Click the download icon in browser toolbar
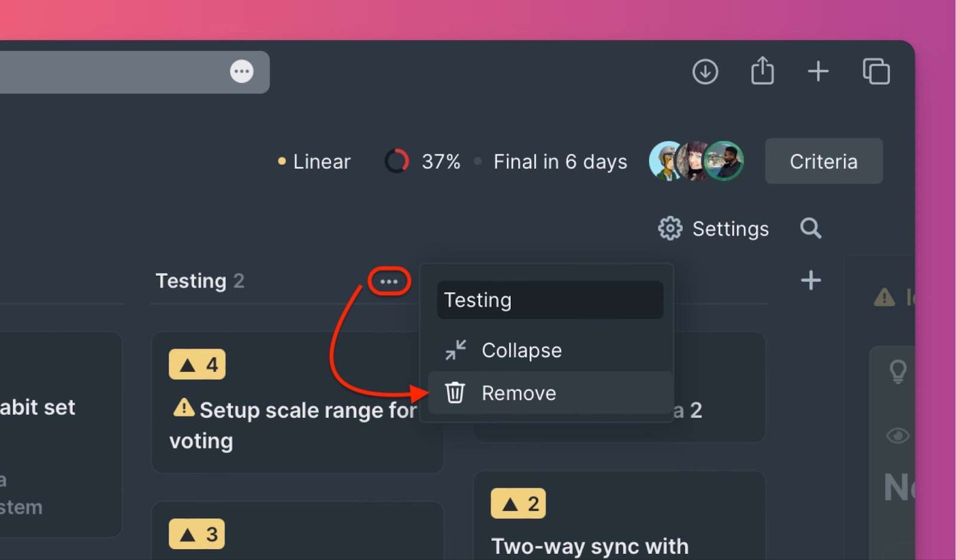This screenshot has height=560, width=956. tap(705, 72)
